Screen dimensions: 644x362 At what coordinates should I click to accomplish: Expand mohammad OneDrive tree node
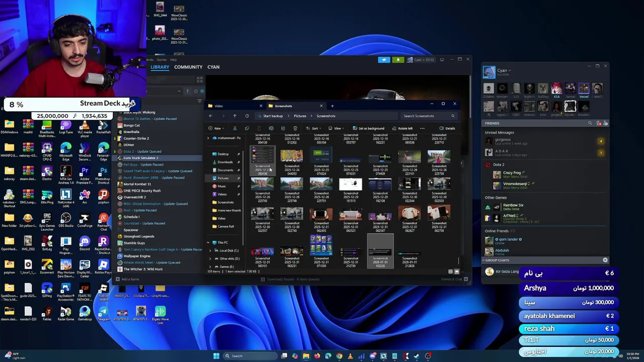coord(208,138)
